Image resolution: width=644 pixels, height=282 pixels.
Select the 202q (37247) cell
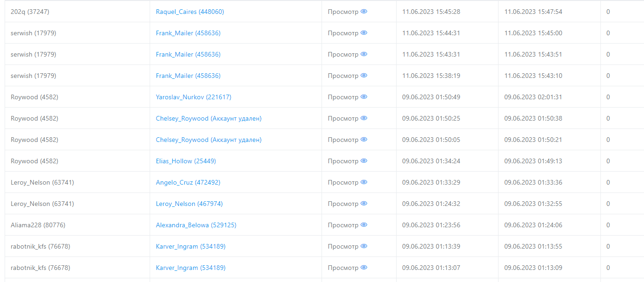tap(30, 12)
